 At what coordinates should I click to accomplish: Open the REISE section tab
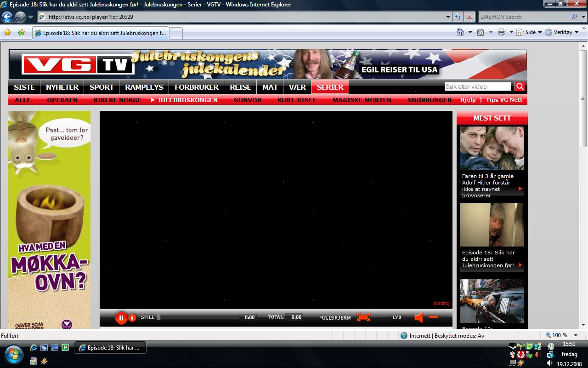point(240,87)
